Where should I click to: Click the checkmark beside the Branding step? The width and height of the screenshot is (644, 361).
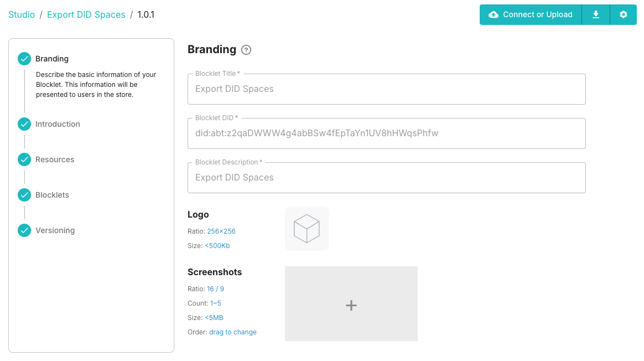(24, 58)
